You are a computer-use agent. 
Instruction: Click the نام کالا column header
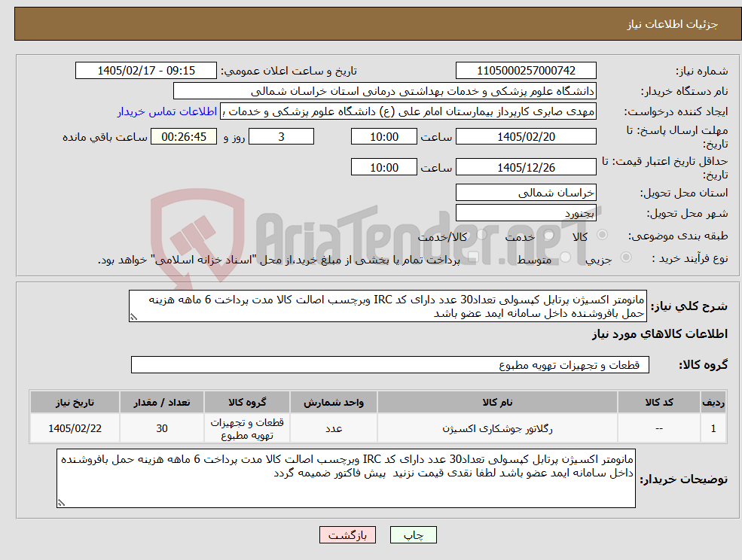(497, 403)
